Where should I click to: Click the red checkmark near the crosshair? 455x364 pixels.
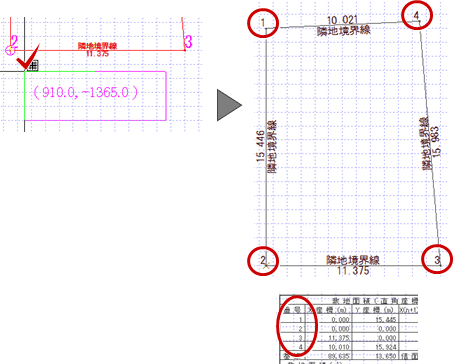tap(28, 57)
